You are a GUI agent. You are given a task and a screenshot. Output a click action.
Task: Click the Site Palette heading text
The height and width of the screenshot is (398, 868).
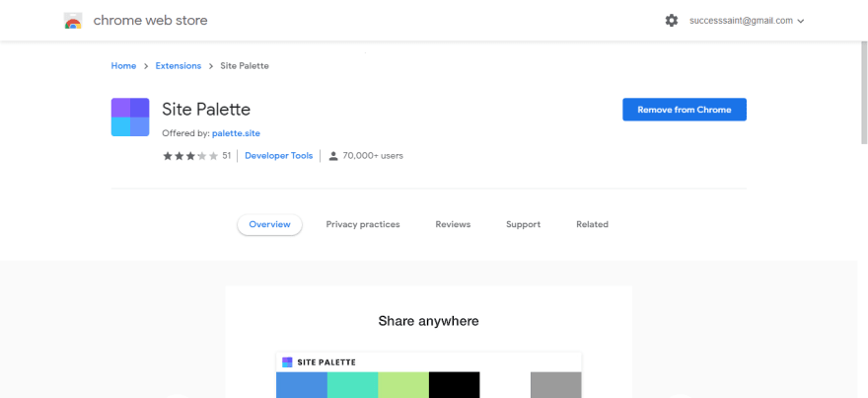point(206,110)
